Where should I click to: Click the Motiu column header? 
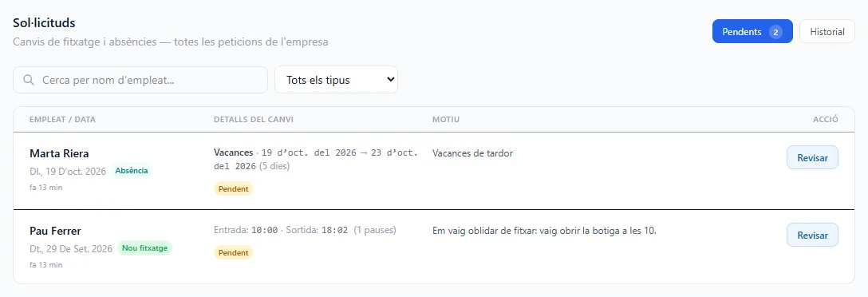tap(446, 120)
